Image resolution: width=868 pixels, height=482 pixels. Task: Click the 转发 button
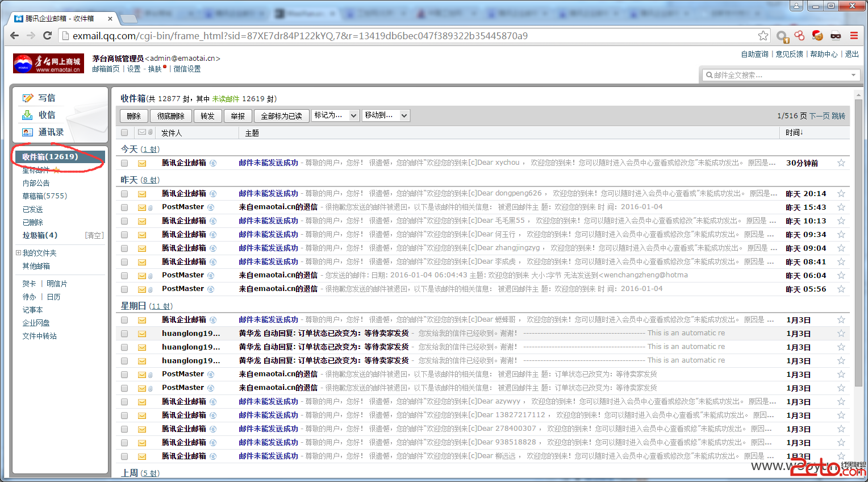tap(208, 116)
